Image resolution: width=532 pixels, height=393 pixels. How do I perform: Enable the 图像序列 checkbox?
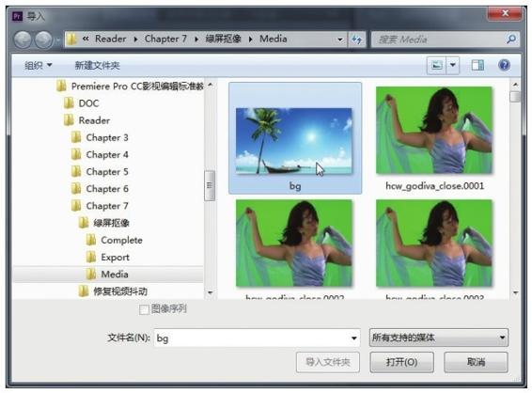144,309
